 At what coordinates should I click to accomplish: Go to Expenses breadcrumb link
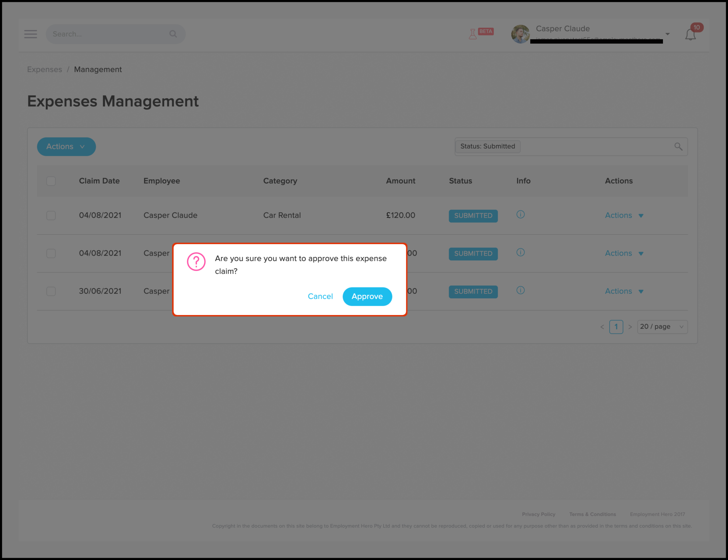tap(45, 69)
